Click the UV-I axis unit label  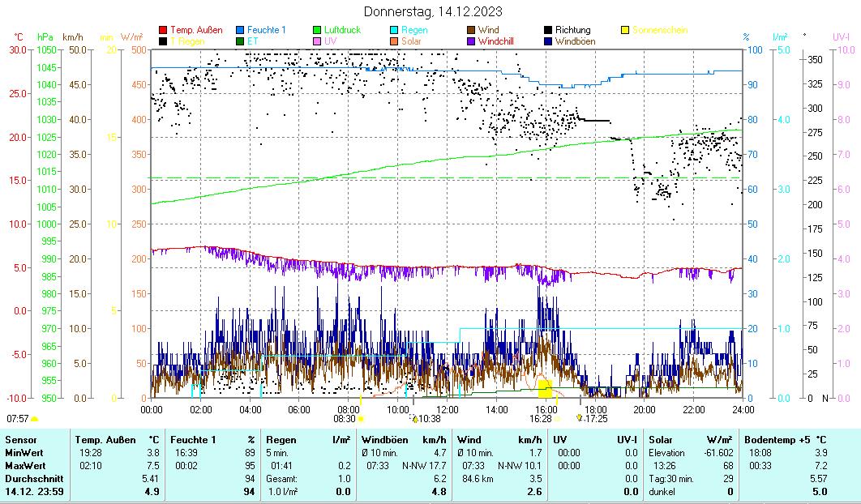click(841, 37)
